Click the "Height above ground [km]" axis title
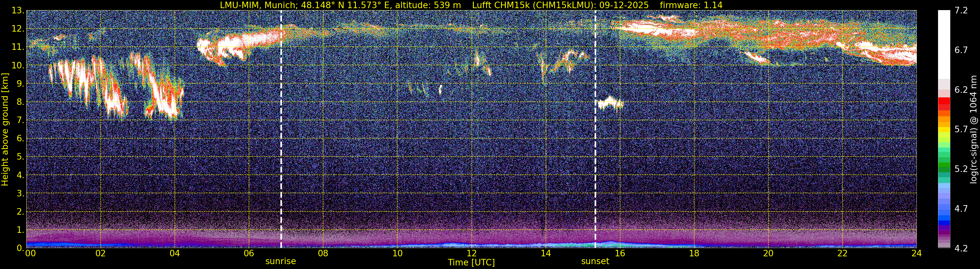The image size is (980, 269). click(x=5, y=130)
